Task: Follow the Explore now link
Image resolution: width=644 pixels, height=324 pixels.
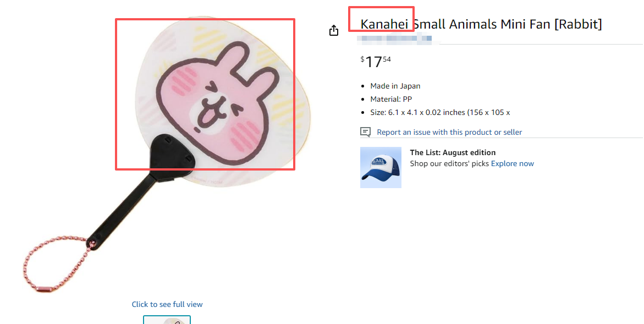Action: (x=512, y=163)
